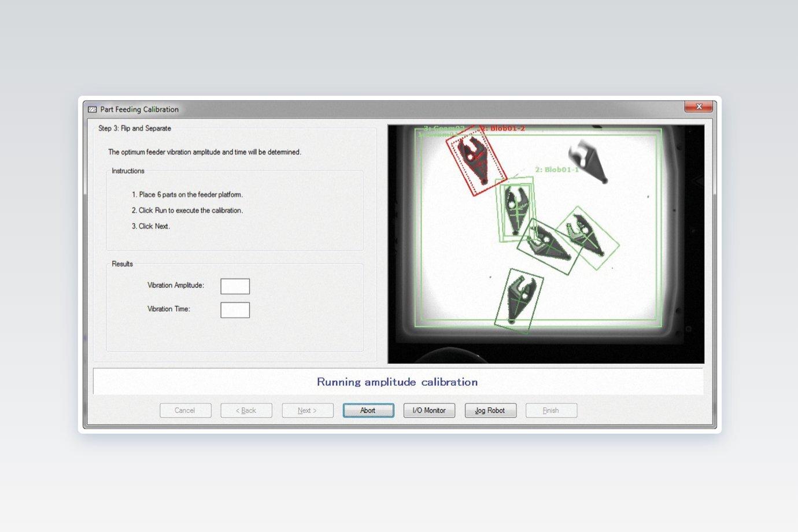Click the Vibration Time result field
Viewport: 798px width, 532px height.
tap(235, 310)
